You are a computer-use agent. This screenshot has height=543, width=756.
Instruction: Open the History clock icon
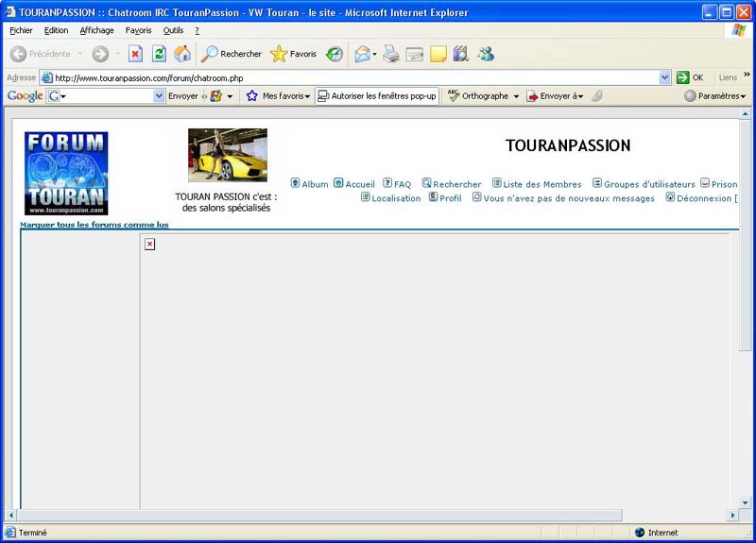[335, 54]
